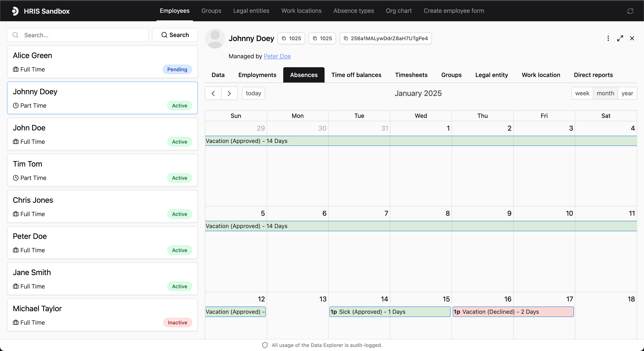The width and height of the screenshot is (644, 351).
Task: Open the three-dot more options menu
Action: [608, 38]
